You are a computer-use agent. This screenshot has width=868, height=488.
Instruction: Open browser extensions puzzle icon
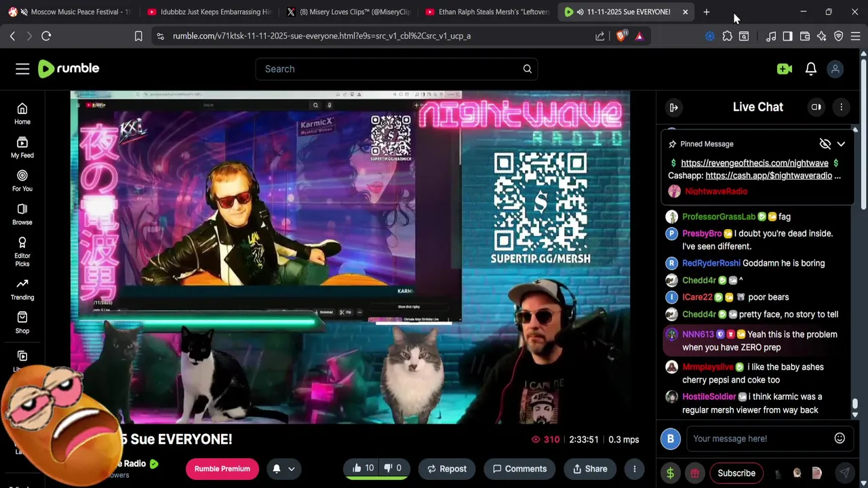pos(727,36)
